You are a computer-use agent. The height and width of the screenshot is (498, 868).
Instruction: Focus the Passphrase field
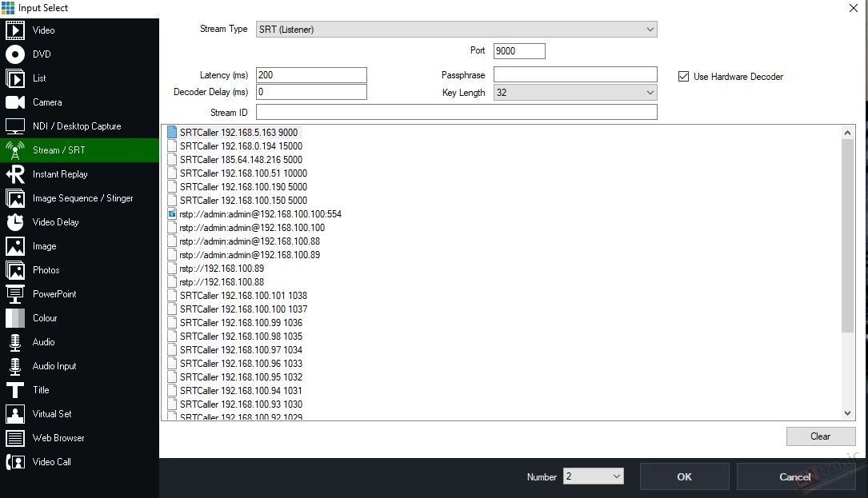[575, 74]
